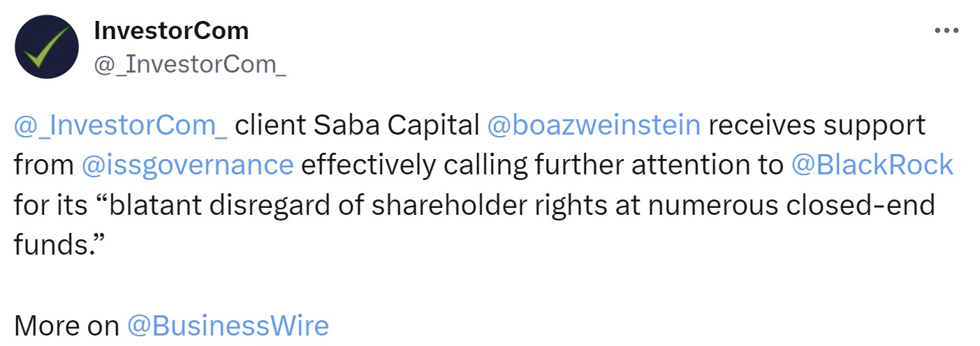Click the phrase "effectively calling further attention to"
The image size is (980, 346).
[542, 165]
